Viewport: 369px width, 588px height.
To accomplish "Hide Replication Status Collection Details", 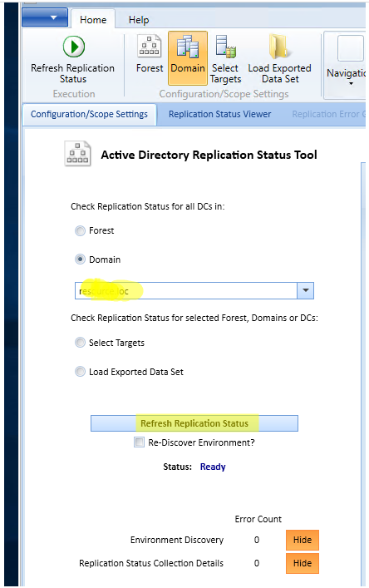I will tap(303, 563).
